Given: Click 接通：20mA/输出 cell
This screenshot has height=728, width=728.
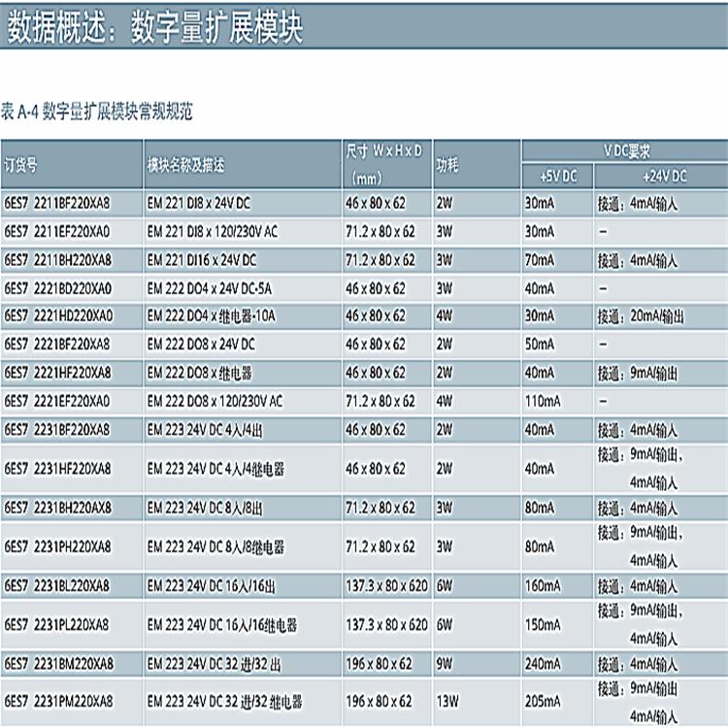Looking at the screenshot, I should point(642,316).
